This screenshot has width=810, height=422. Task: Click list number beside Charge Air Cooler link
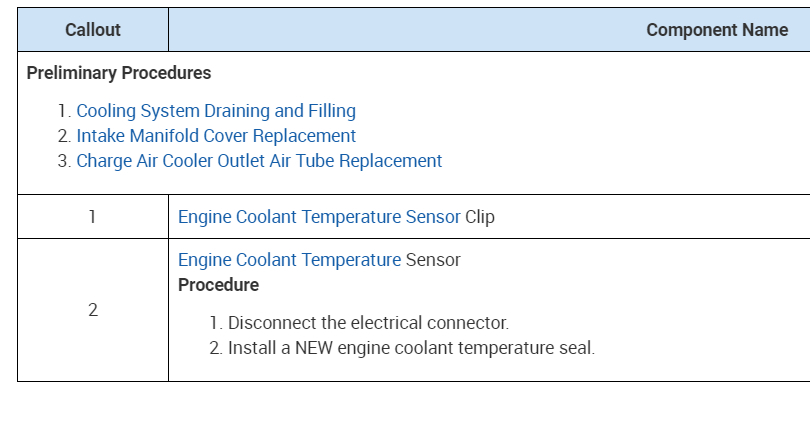click(x=64, y=161)
